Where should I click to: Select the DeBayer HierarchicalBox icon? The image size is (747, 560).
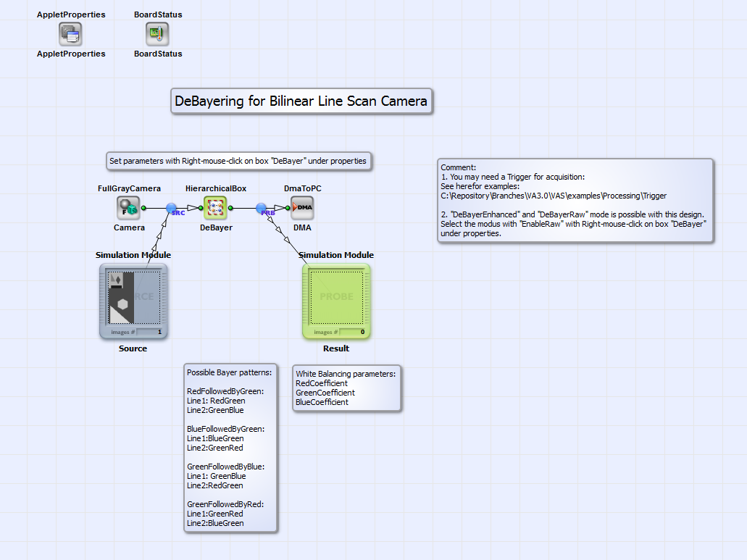tap(215, 208)
